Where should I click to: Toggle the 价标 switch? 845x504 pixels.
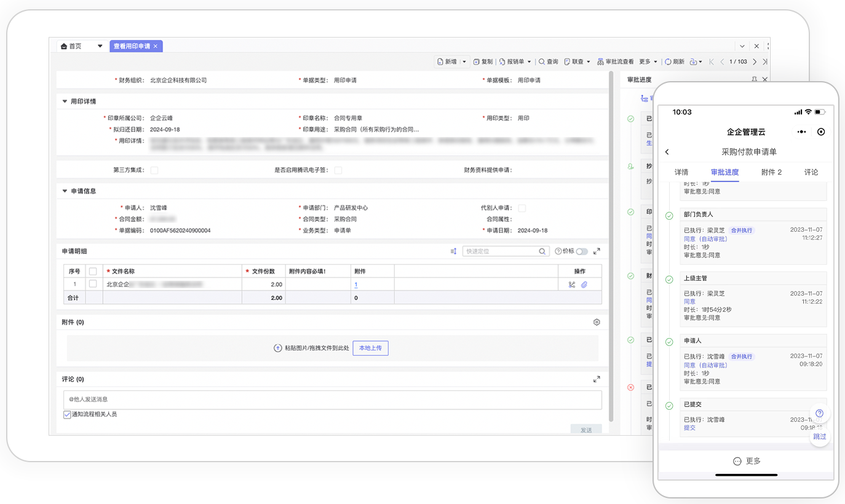tap(581, 251)
